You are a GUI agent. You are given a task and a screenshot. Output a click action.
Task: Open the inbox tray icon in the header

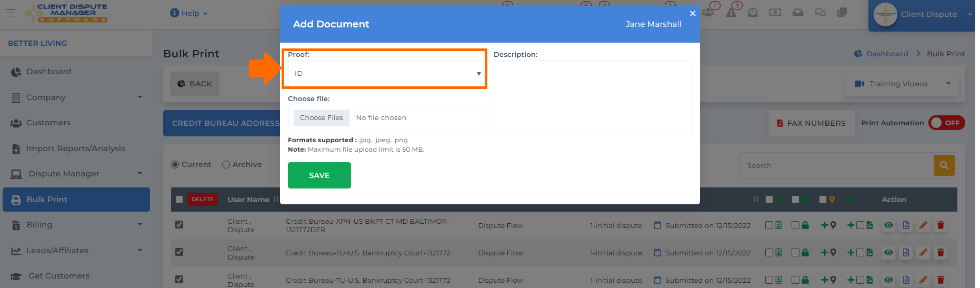pyautogui.click(x=798, y=13)
